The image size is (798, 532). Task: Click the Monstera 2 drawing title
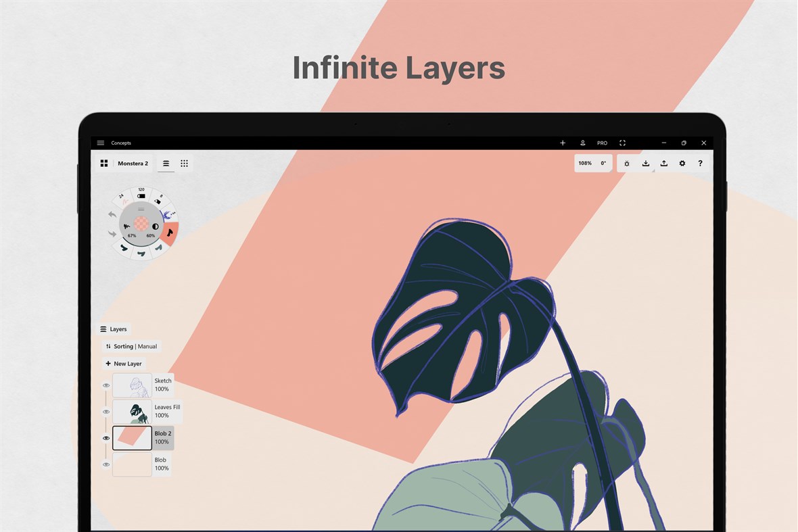point(133,164)
